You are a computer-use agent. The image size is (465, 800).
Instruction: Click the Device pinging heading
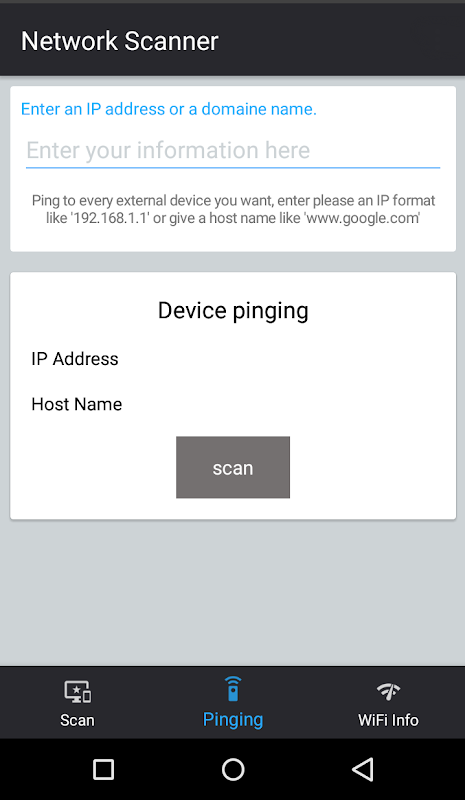point(233,311)
